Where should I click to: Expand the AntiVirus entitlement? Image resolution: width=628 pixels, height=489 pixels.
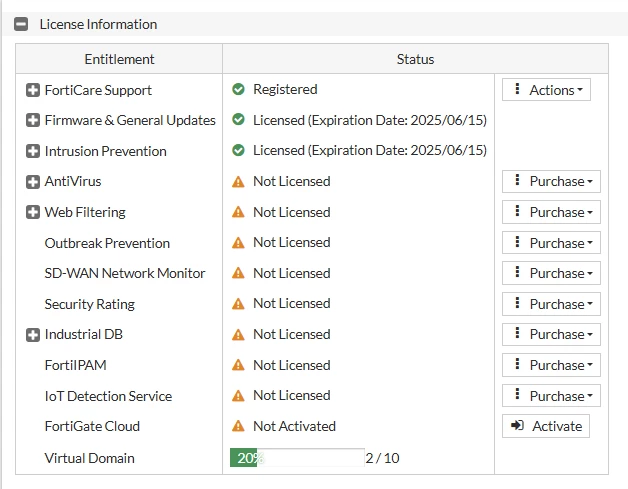pyautogui.click(x=33, y=181)
